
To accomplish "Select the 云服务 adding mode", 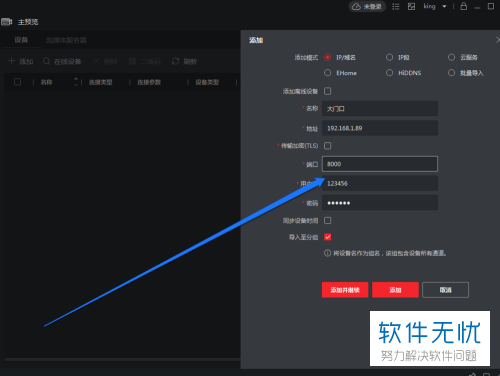I will coord(451,57).
